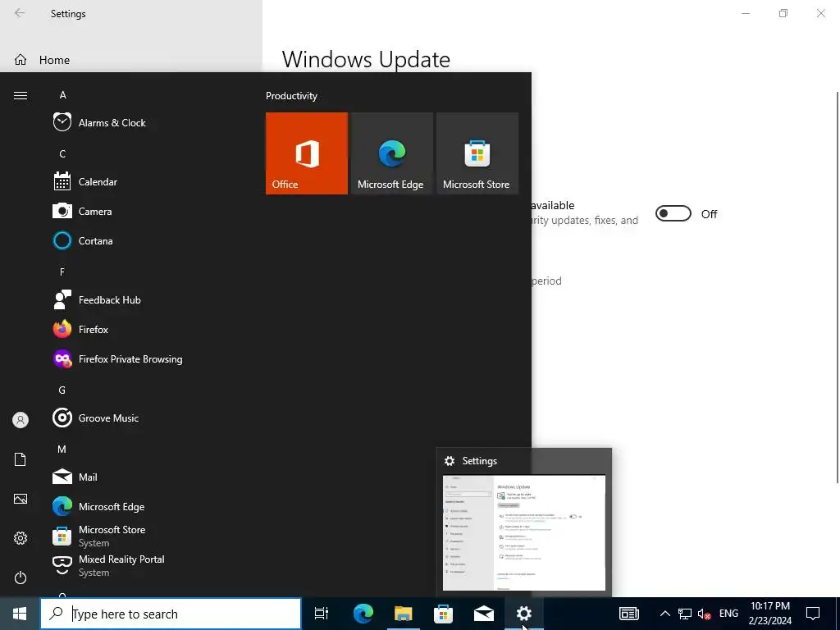Click the Office tile
This screenshot has height=630, width=840.
point(307,153)
